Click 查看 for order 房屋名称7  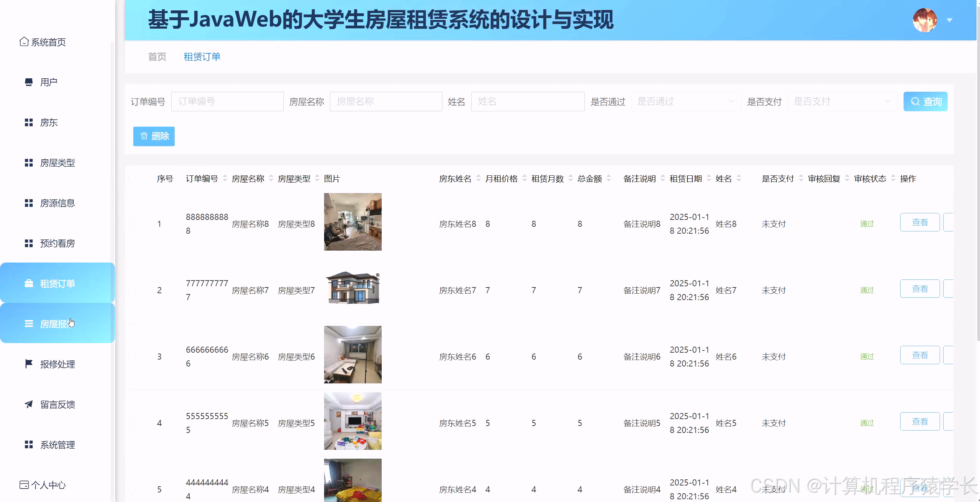[x=920, y=289]
